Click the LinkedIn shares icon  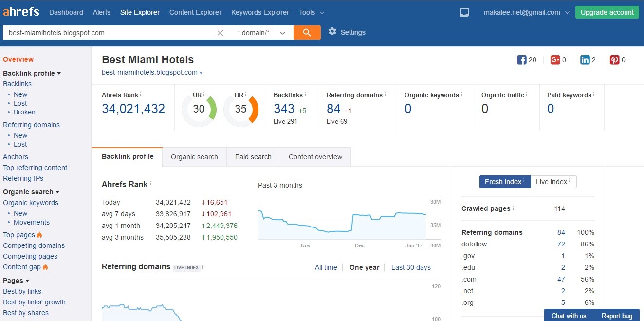pos(585,60)
